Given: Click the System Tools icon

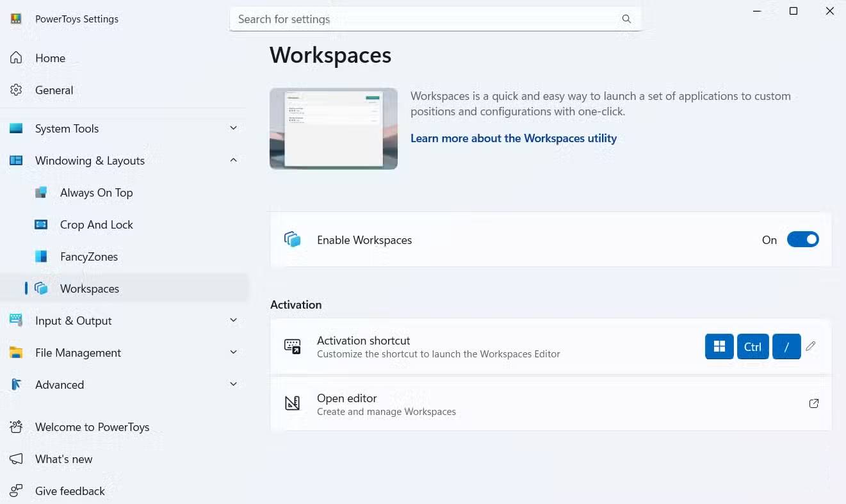Looking at the screenshot, I should (x=16, y=128).
